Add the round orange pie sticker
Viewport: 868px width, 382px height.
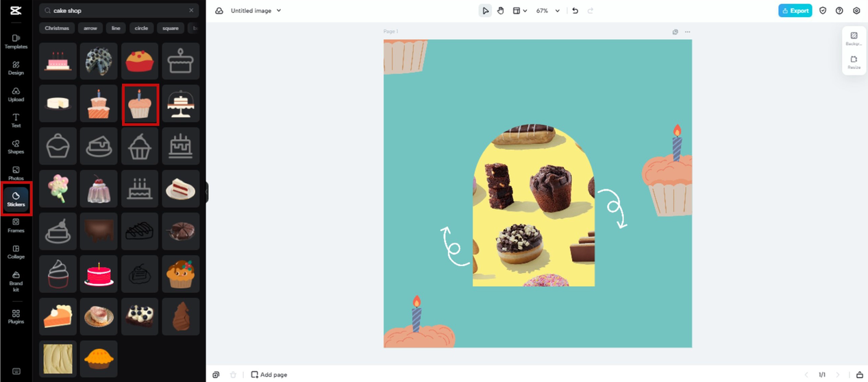[x=99, y=359]
